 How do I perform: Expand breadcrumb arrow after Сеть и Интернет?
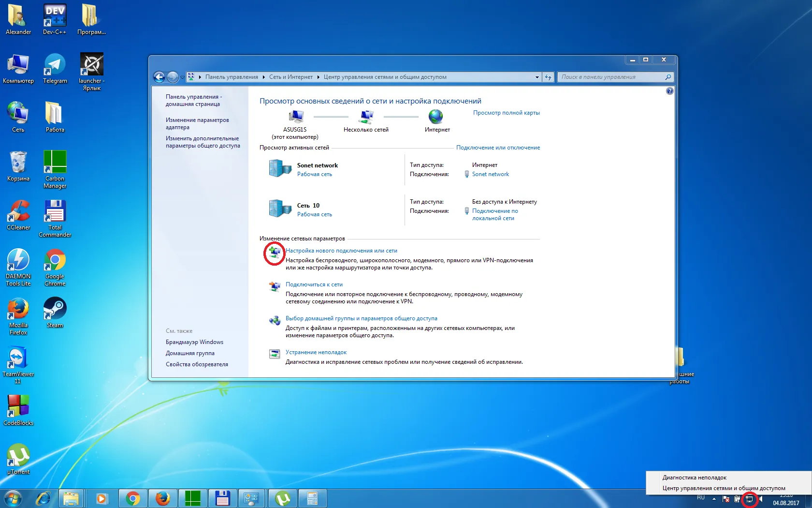click(319, 77)
